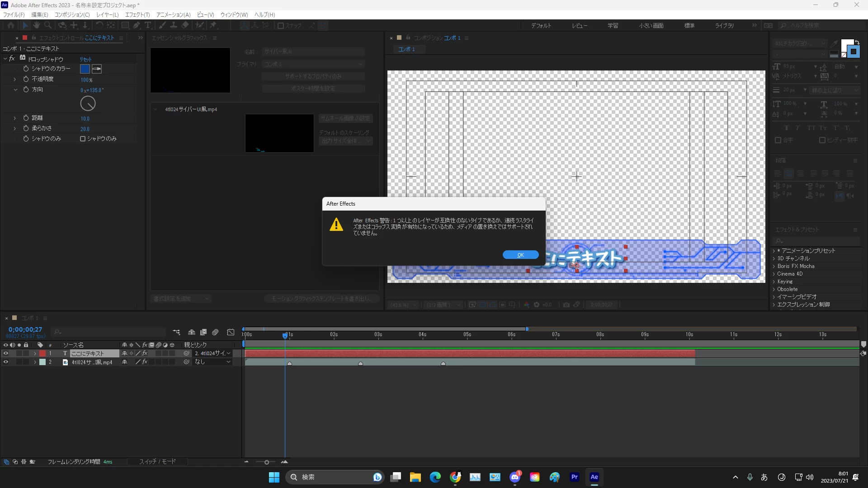Image resolution: width=868 pixels, height=488 pixels.
Task: Toggle visibility of ここにテキスト layer
Action: click(6, 353)
